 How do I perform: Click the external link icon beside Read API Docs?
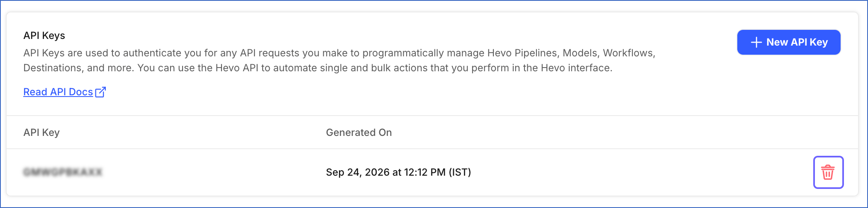click(100, 92)
